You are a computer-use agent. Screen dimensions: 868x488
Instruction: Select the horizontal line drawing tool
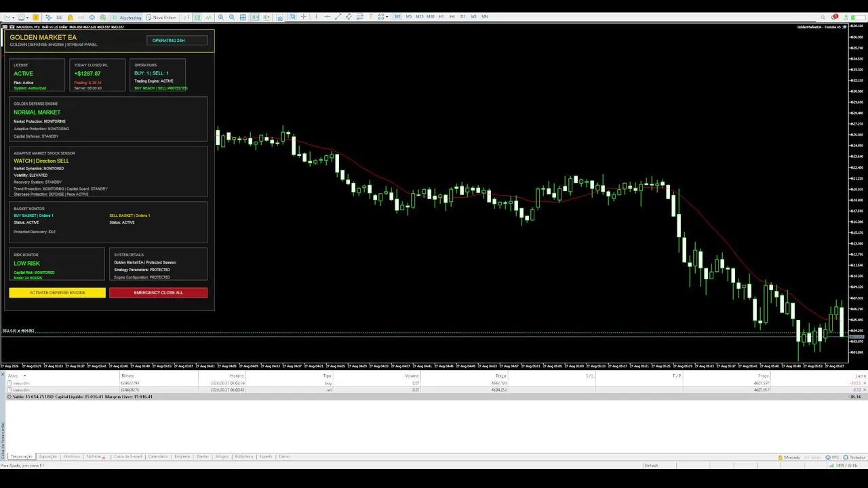tap(327, 17)
